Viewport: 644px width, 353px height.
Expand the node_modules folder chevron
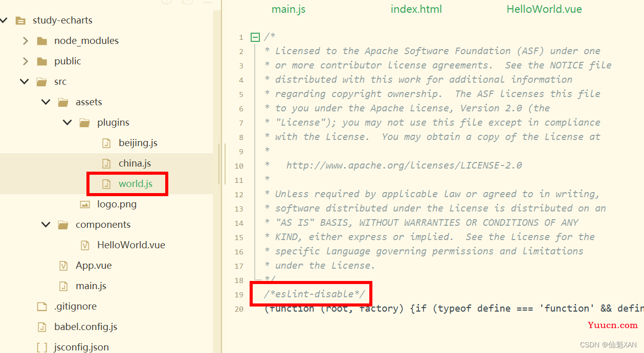25,41
